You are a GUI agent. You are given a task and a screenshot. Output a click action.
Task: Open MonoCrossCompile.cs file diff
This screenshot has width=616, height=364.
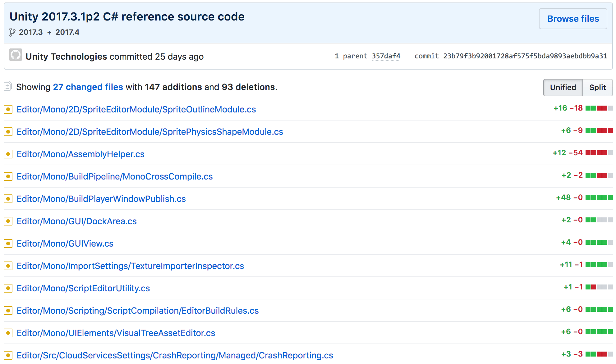point(115,176)
